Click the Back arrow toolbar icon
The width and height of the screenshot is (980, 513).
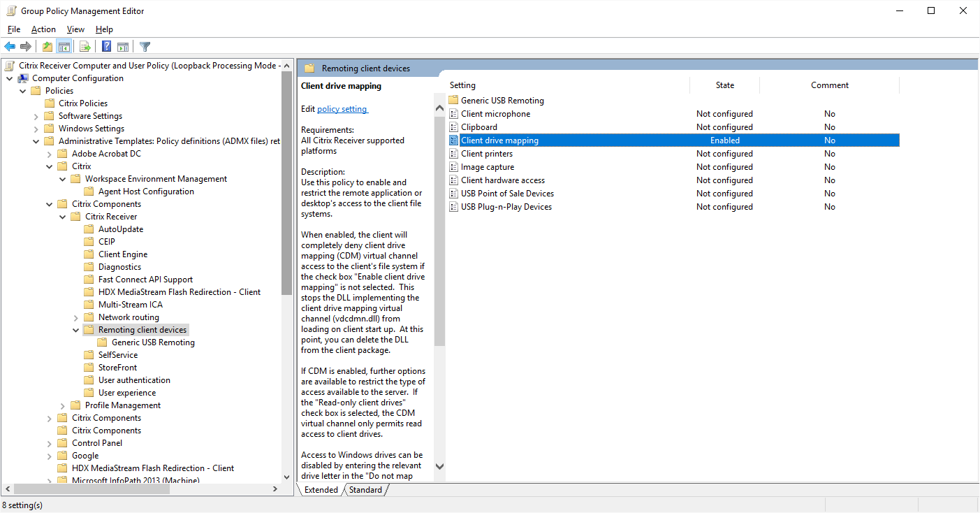pos(10,47)
